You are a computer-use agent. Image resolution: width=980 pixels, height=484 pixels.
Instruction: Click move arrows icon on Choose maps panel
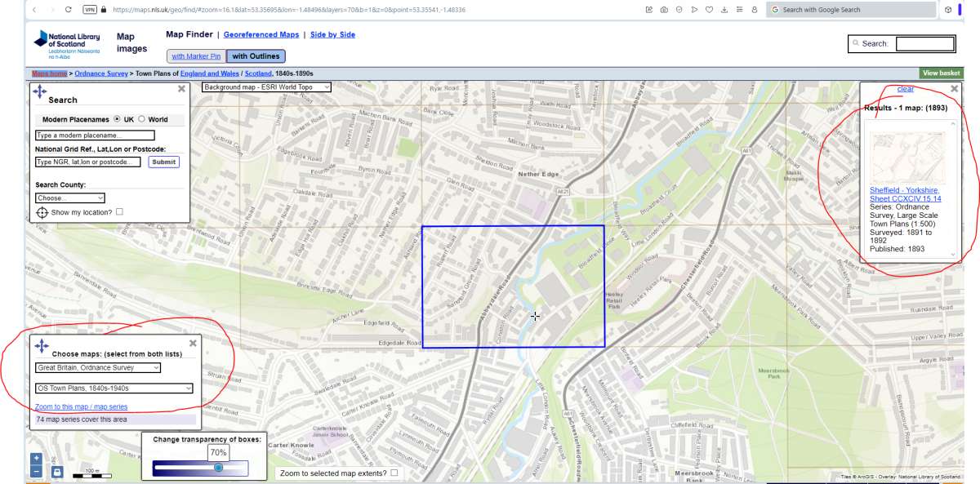[42, 345]
